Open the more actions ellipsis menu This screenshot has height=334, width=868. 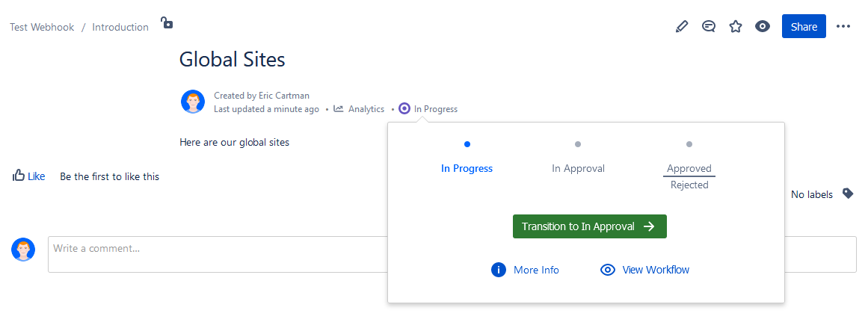tap(843, 27)
